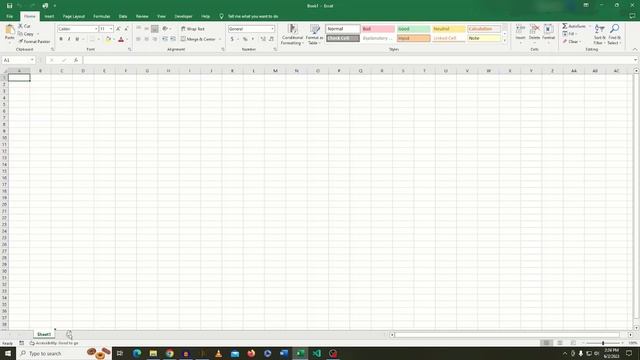This screenshot has width=640, height=360.
Task: Toggle Bold formatting
Action: point(61,39)
